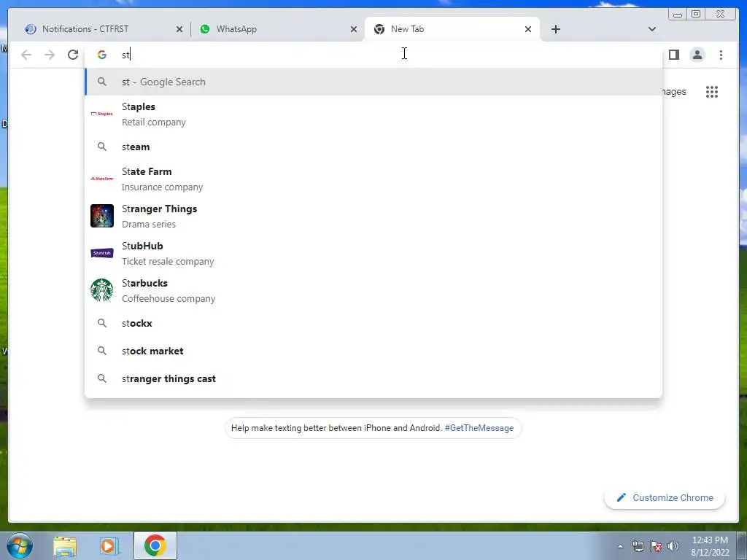Image resolution: width=747 pixels, height=560 pixels.
Task: Open Windows Explorer from taskbar
Action: point(65,545)
